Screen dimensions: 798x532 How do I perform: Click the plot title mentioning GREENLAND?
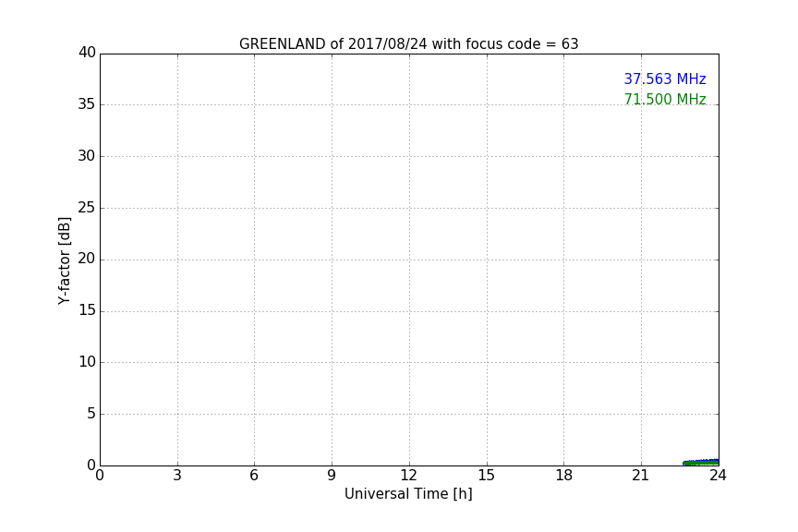click(408, 44)
